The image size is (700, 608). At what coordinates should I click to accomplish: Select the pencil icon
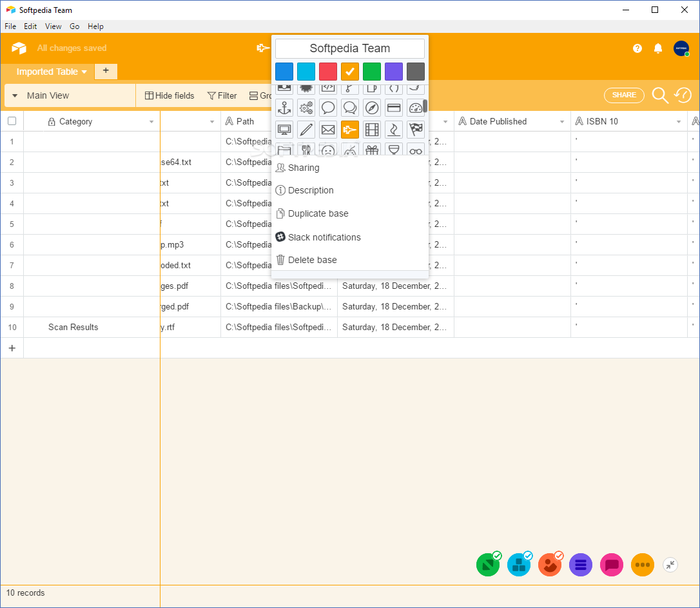pos(306,130)
